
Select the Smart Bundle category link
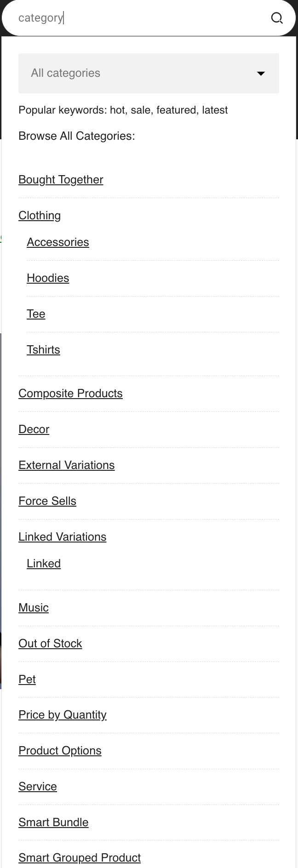click(x=53, y=822)
